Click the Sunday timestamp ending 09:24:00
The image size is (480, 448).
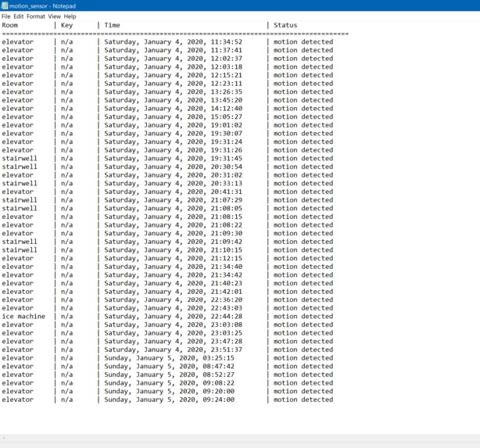click(x=170, y=400)
